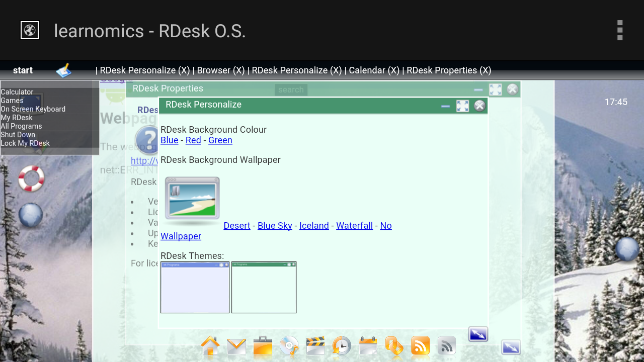Set background colour to Green

point(220,140)
